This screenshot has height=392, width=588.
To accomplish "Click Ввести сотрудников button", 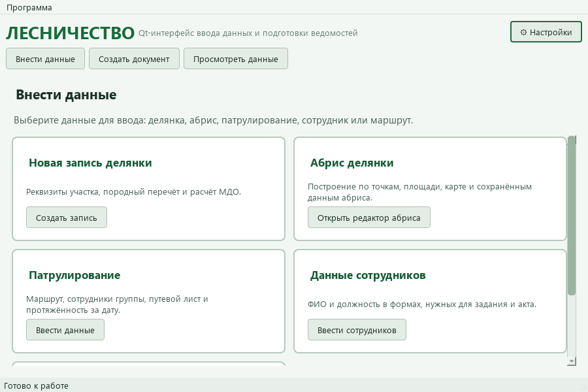I will (357, 330).
